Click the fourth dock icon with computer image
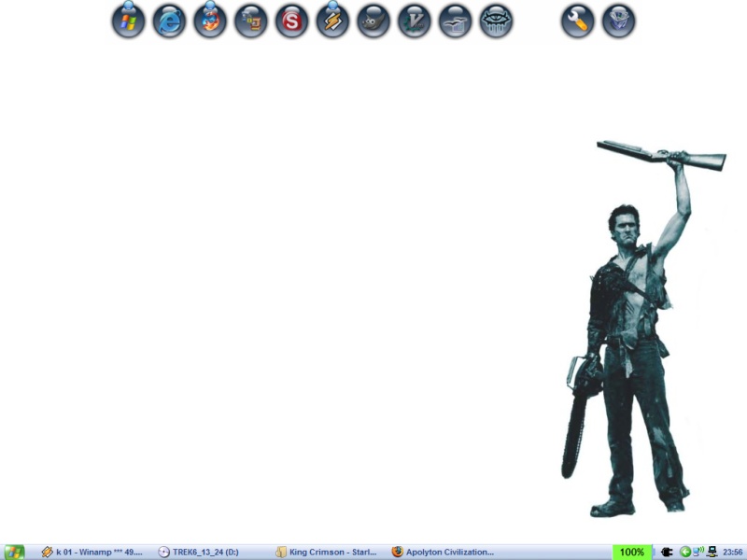Screen dimensions: 747x560 point(251,21)
